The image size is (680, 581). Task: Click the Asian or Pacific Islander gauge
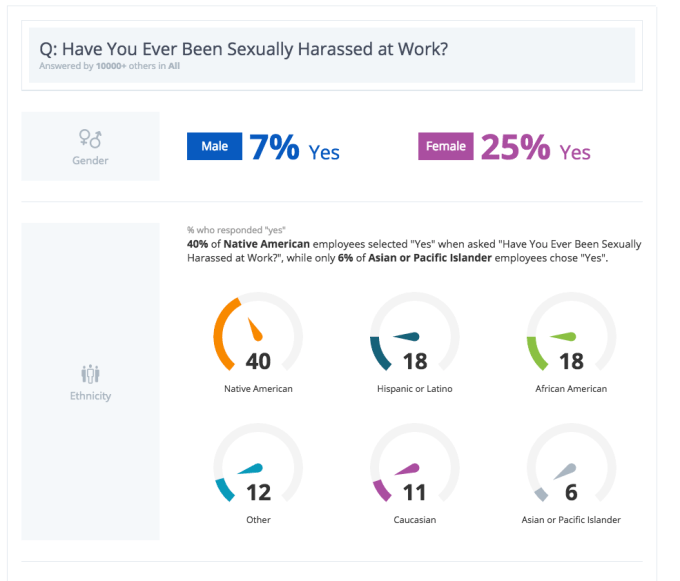point(571,466)
